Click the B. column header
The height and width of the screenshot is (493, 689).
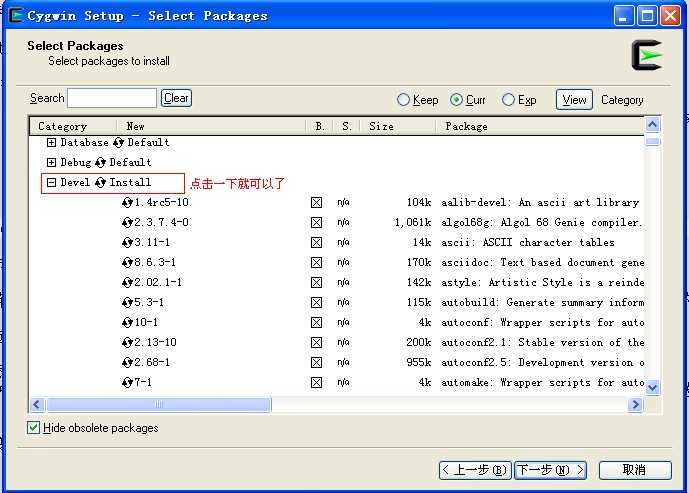[x=319, y=127]
